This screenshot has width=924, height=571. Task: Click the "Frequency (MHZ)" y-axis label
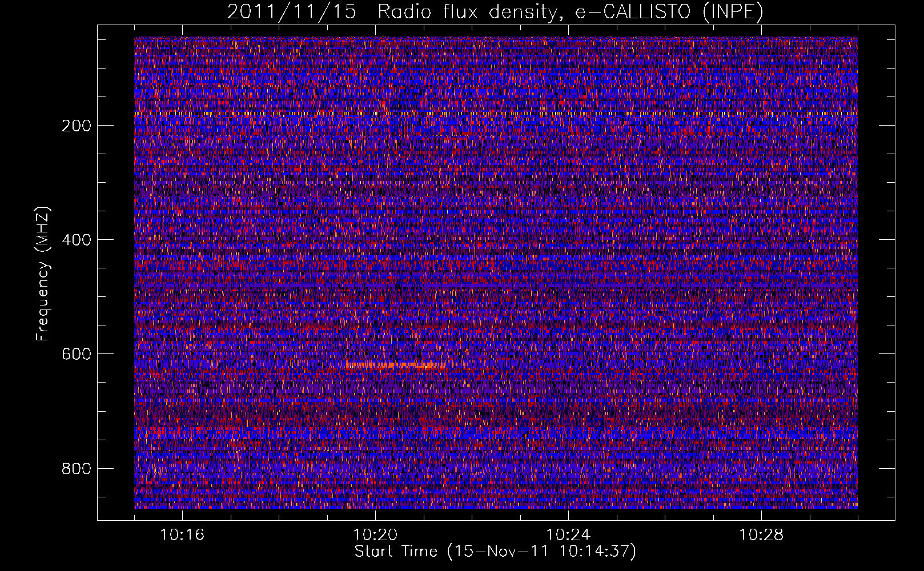pyautogui.click(x=43, y=274)
